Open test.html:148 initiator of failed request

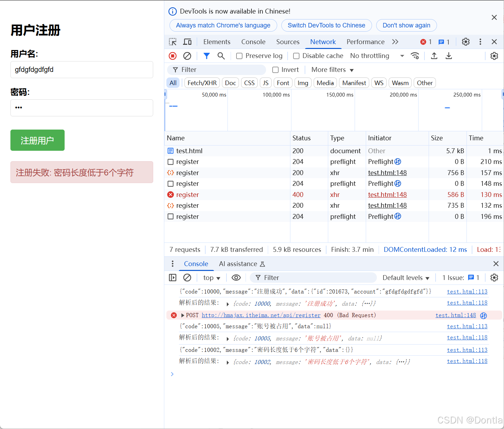[387, 195]
